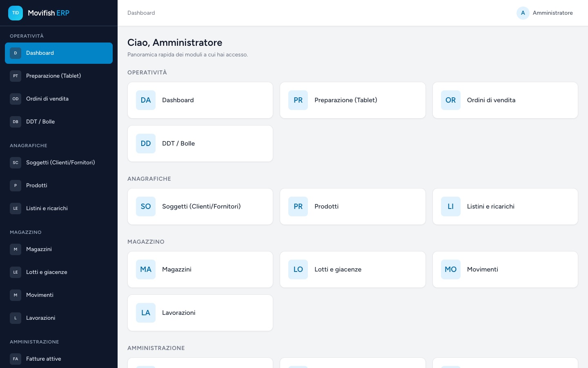Click the Lavorazioni "L" sidebar icon

tap(16, 318)
